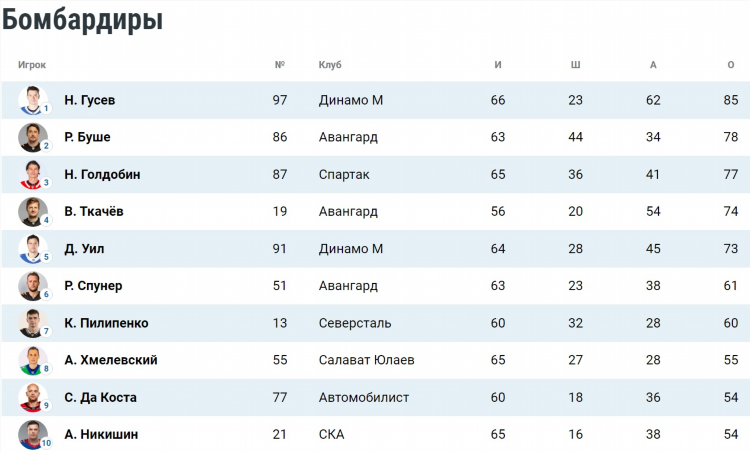Open А. Никишин avatar image
The width and height of the screenshot is (750, 452).
coord(33,435)
